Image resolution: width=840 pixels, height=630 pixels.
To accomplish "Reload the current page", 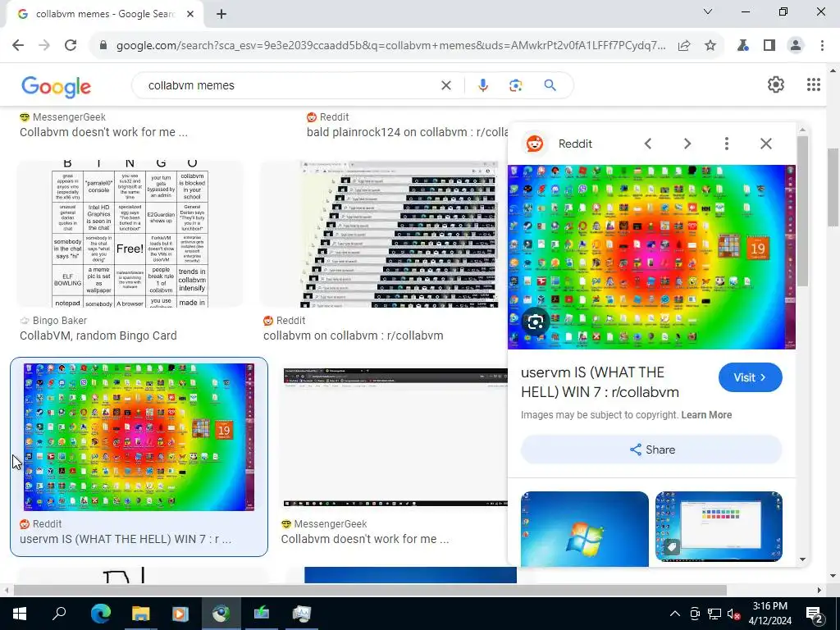I will pos(71,46).
